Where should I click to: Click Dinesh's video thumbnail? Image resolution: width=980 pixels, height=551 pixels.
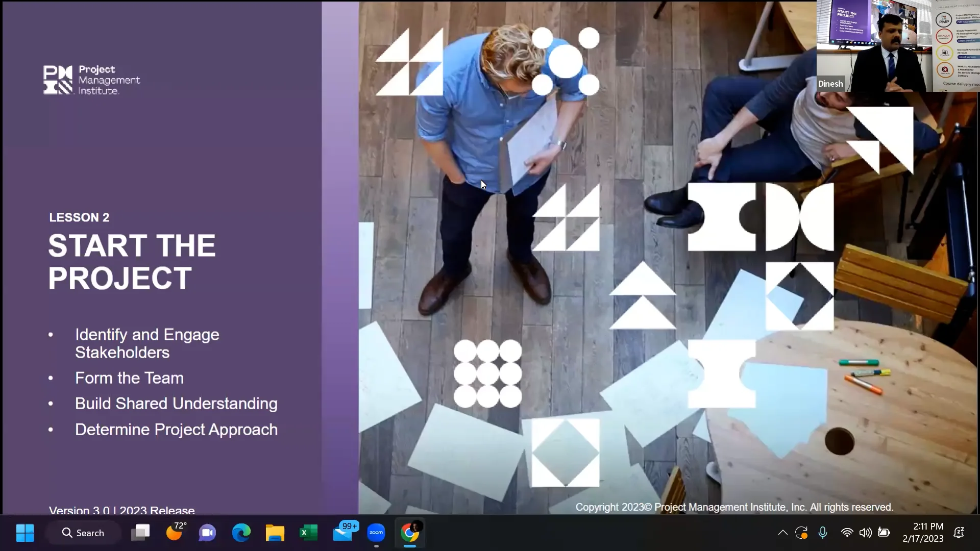pos(897,46)
